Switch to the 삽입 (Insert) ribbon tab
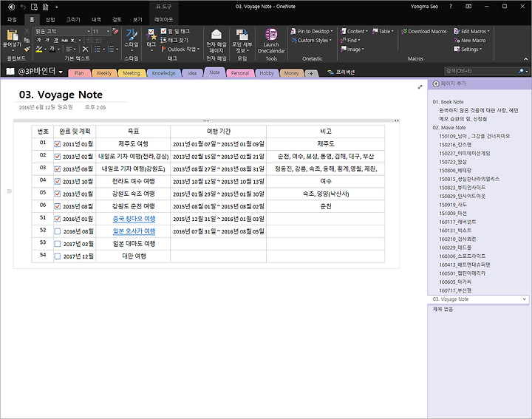Screen dimensions: 532x419 (x=50, y=20)
